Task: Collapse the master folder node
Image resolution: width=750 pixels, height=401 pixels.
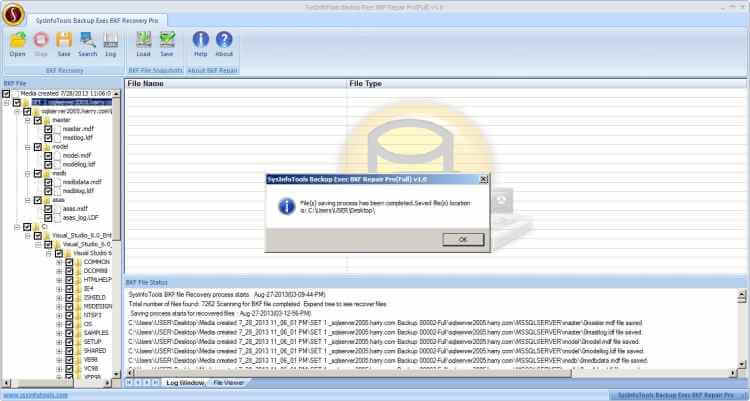Action: 28,120
